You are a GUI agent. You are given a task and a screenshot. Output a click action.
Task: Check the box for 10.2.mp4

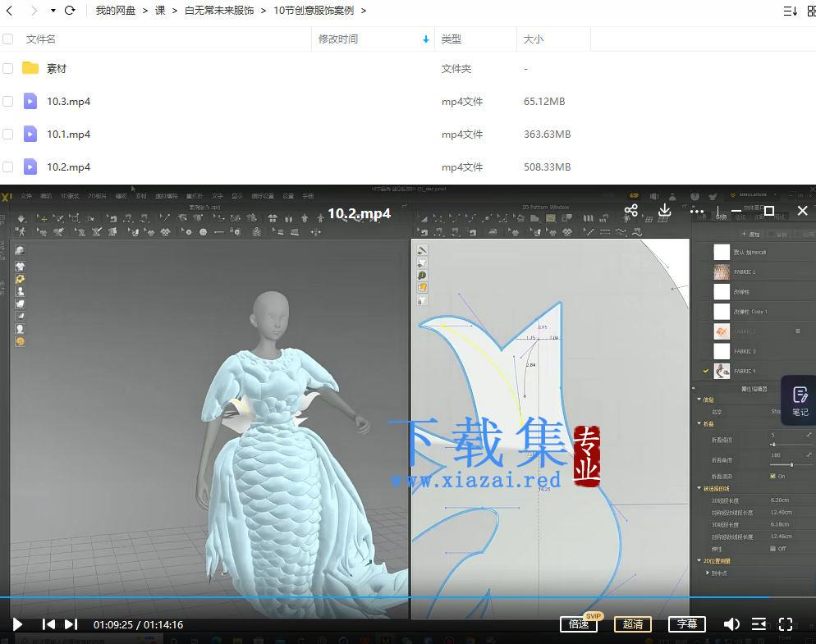[x=8, y=167]
